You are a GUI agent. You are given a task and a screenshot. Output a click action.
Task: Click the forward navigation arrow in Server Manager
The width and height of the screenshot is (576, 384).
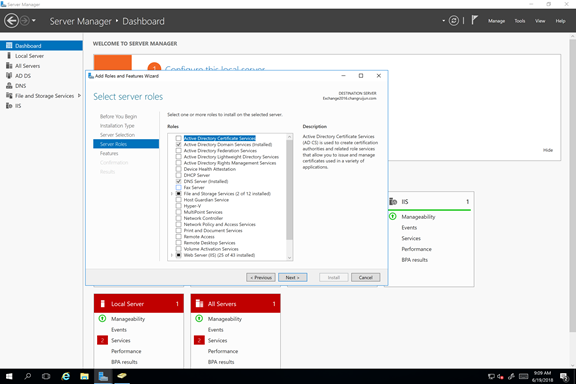pyautogui.click(x=25, y=21)
